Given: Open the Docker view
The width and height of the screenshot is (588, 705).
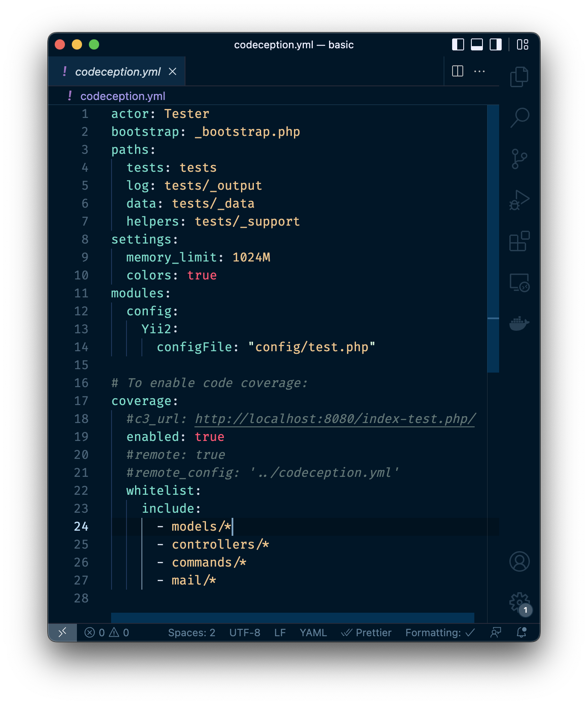Looking at the screenshot, I should click(519, 323).
